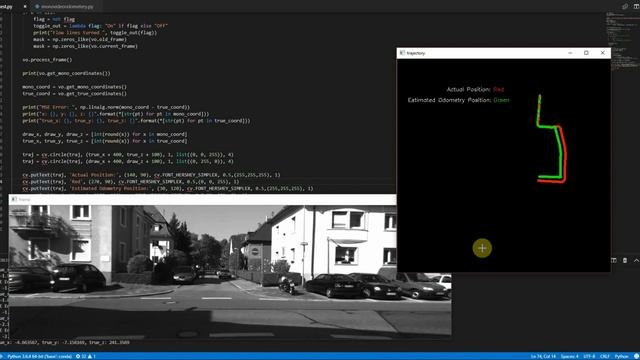
Task: Click the 'flag = not flag' code line
Action: click(54, 19)
